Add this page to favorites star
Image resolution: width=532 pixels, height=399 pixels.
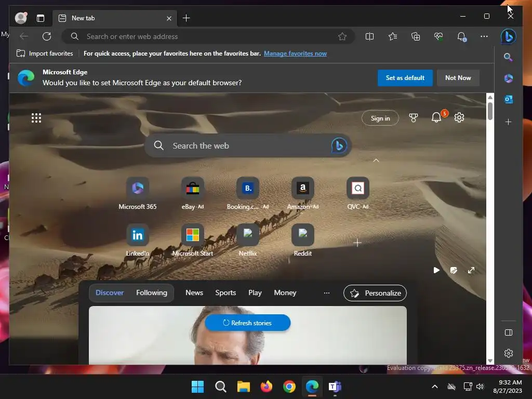pos(342,36)
